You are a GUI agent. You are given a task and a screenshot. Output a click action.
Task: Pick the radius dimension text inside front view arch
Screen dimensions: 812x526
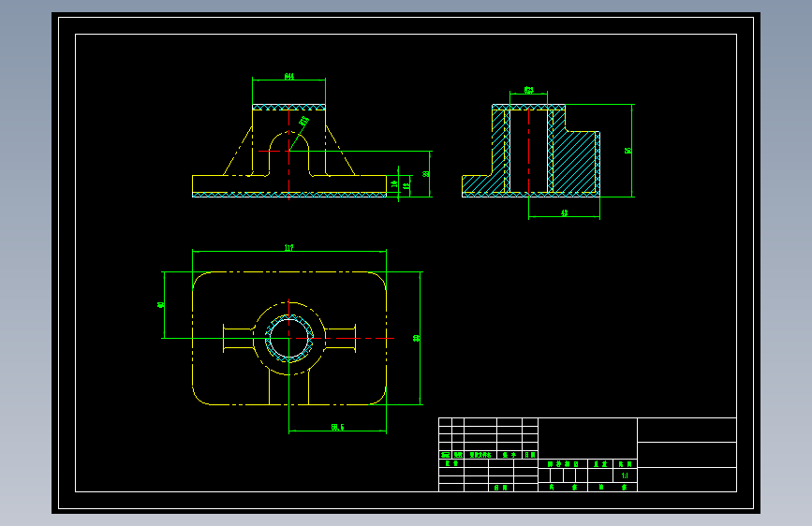[x=304, y=121]
